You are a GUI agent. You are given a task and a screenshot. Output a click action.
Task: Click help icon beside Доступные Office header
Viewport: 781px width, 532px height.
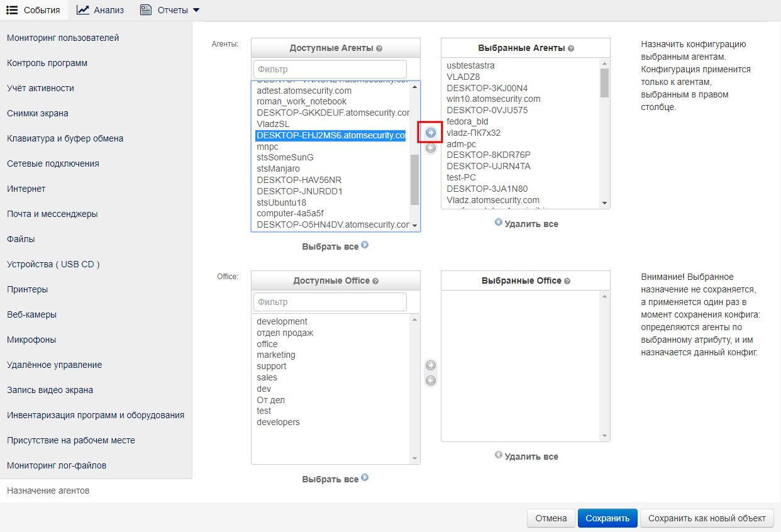375,281
